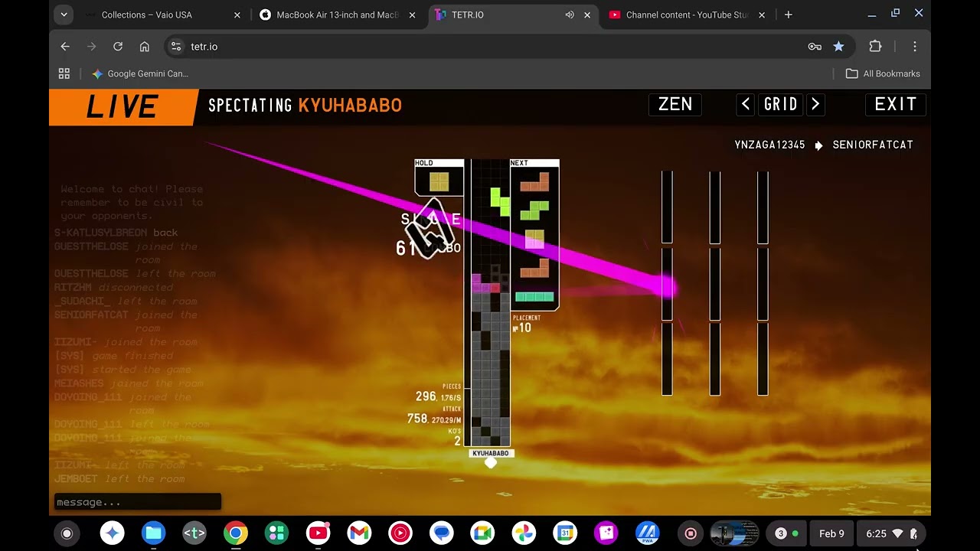Launch the Gemini app from the shelf

112,533
